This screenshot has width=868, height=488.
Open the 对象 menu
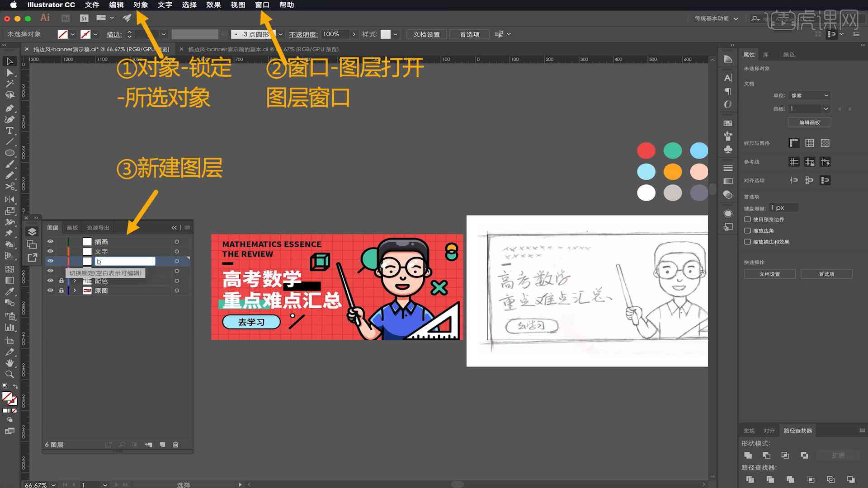142,5
